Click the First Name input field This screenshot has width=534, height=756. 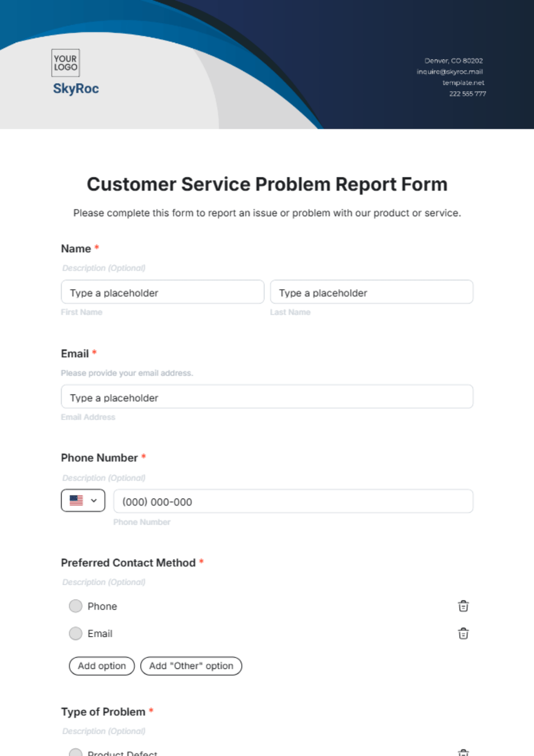[162, 292]
